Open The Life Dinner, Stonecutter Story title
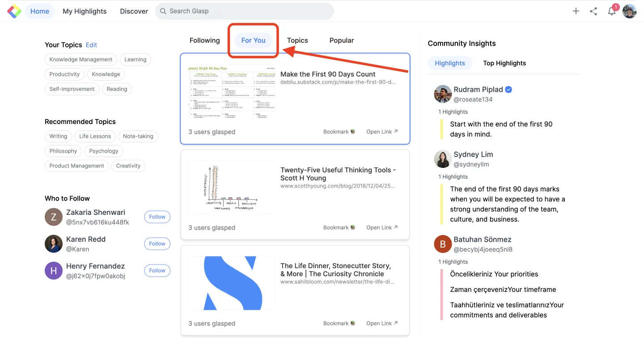Screen dimensions: 644x338 pos(336,270)
